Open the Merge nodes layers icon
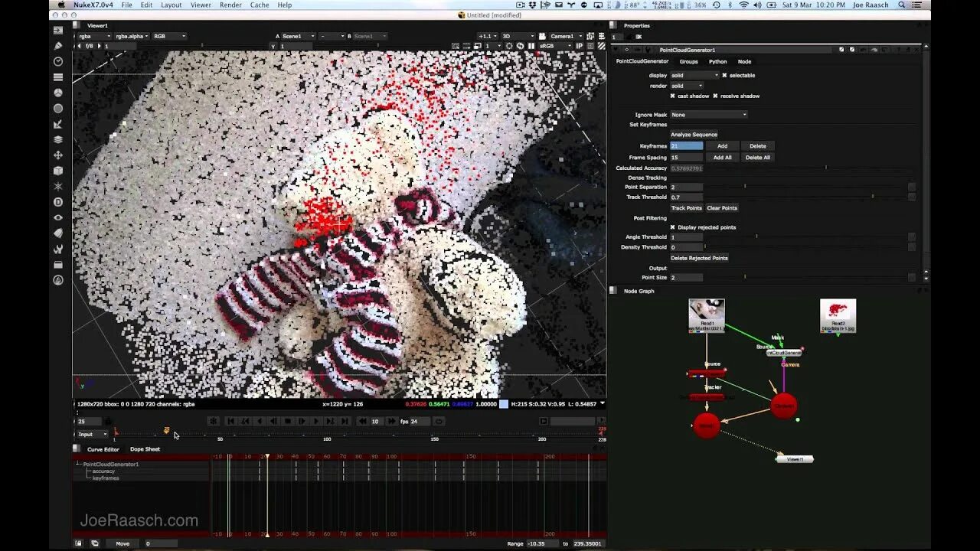This screenshot has height=551, width=980. pos(58,139)
